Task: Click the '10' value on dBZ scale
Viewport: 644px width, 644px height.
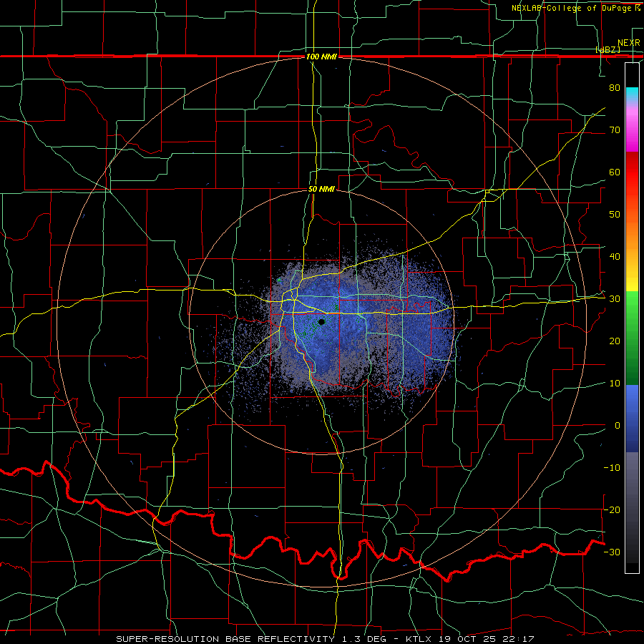Action: pyautogui.click(x=615, y=384)
